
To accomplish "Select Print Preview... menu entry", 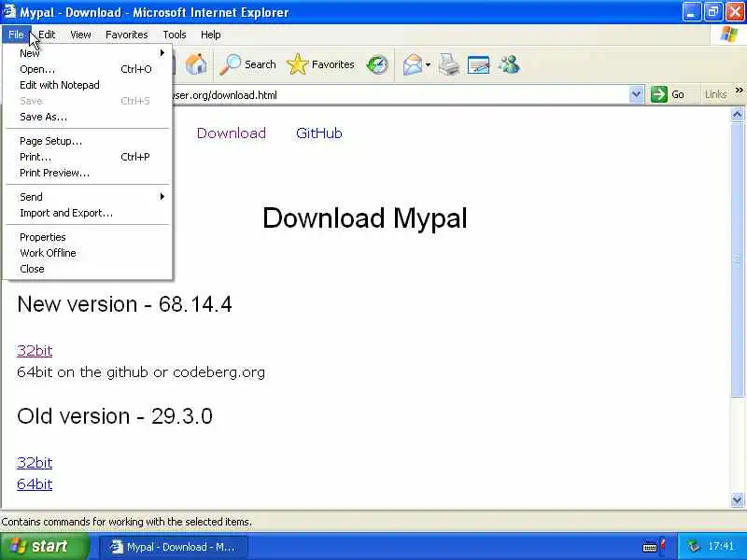I will [x=87, y=173].
